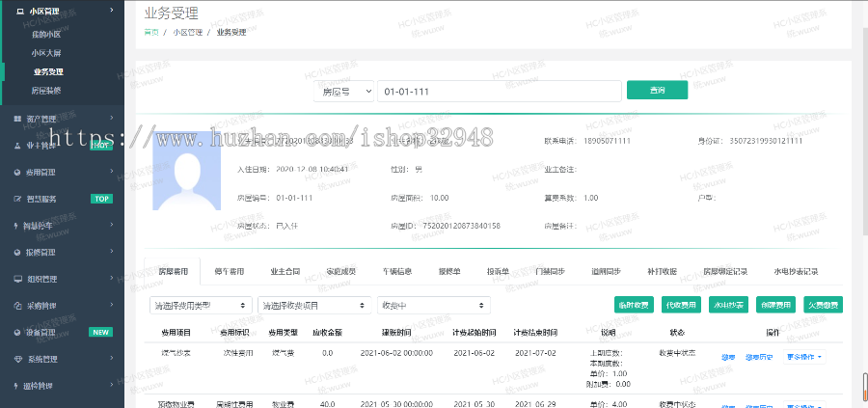Screen dimensions: 868x408
Task: Click the green 查询 search button
Action: (x=657, y=90)
